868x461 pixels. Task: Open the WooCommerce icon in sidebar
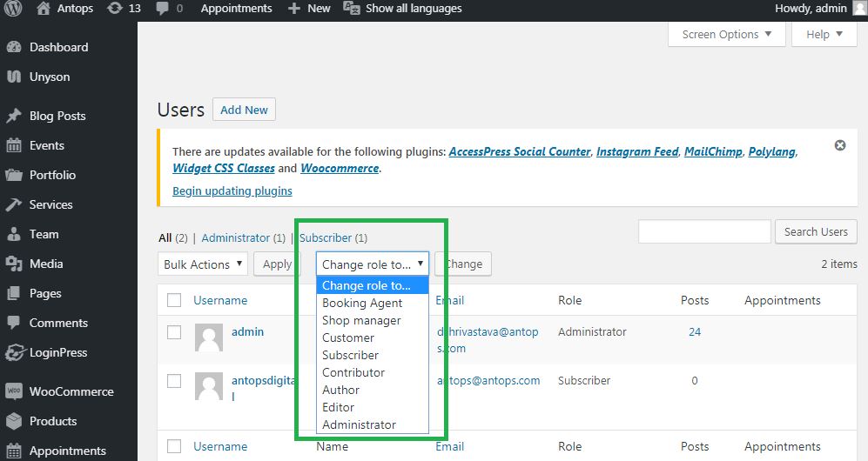coord(14,391)
